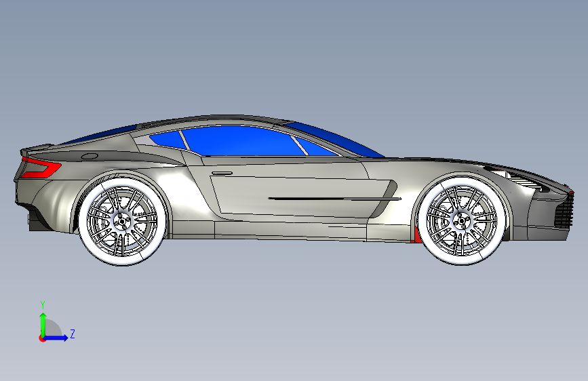588x381 pixels.
Task: Select the red tail light on the car
Action: click(x=41, y=167)
